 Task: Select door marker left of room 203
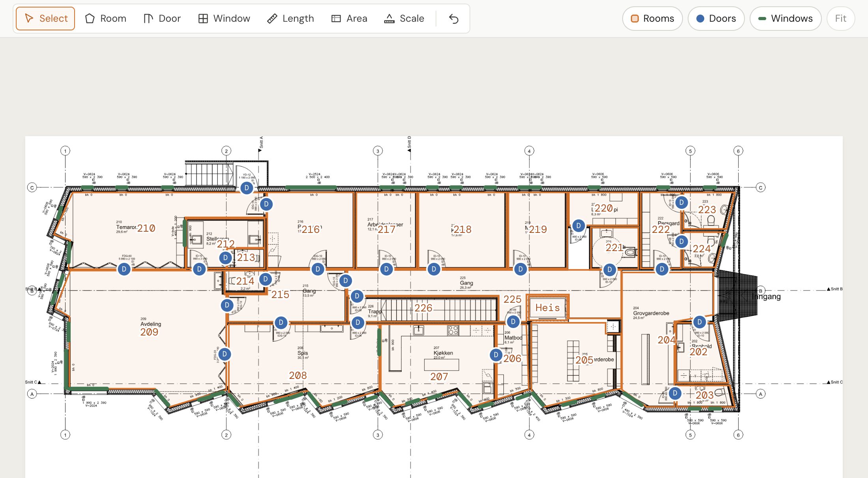(x=675, y=393)
